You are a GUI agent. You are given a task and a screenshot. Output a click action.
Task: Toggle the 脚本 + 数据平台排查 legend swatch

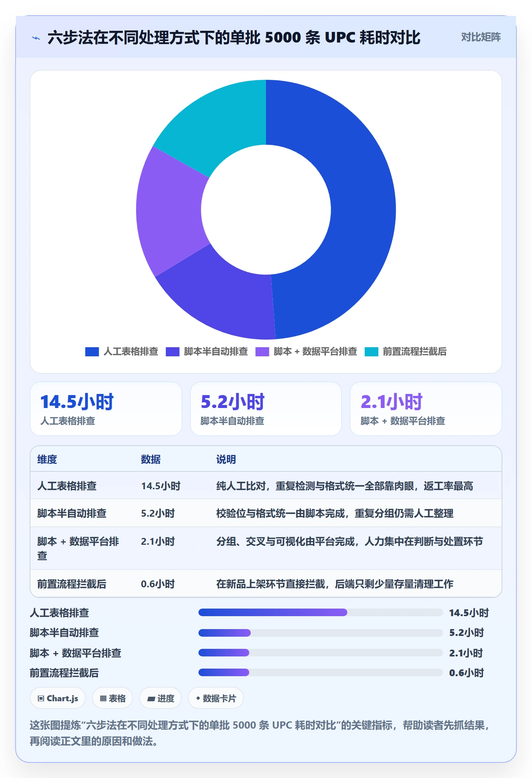coord(262,352)
